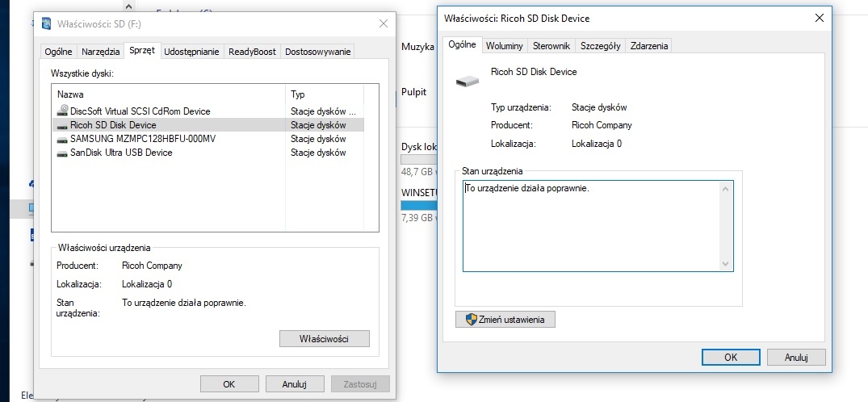Sort disk list by Nazwa column header

(168, 94)
